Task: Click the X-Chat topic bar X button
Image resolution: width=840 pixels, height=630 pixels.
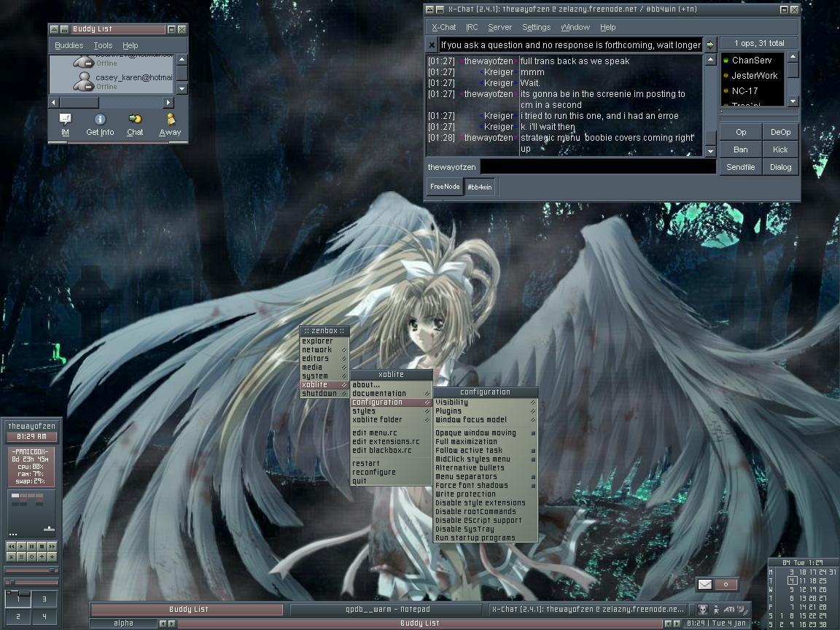Action: [x=432, y=45]
